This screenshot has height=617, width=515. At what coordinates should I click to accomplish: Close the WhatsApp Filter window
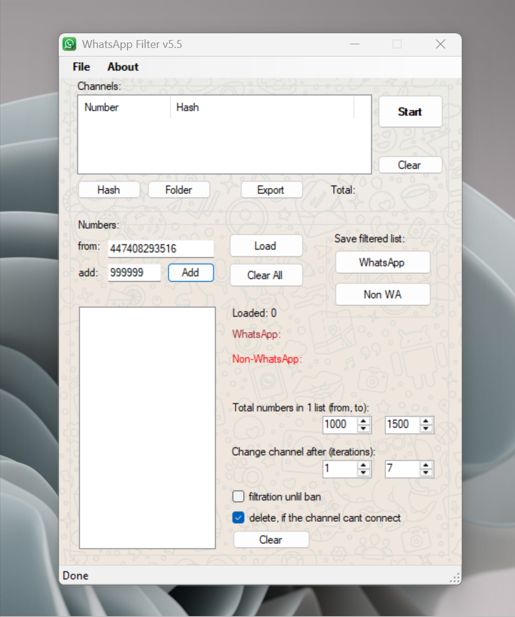pos(440,44)
